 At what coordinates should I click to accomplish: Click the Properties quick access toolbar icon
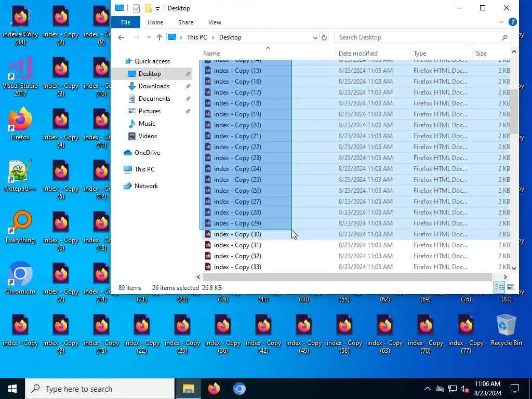click(137, 8)
